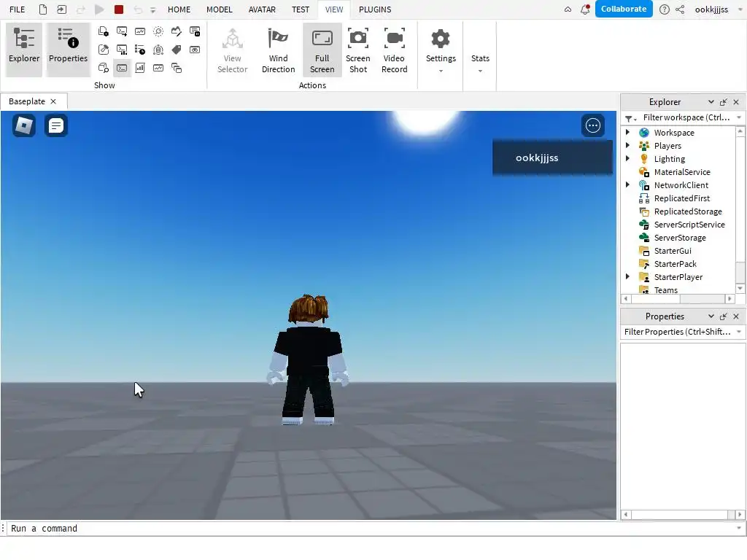Image resolution: width=747 pixels, height=560 pixels.
Task: Switch to the TEST tab
Action: [x=300, y=9]
